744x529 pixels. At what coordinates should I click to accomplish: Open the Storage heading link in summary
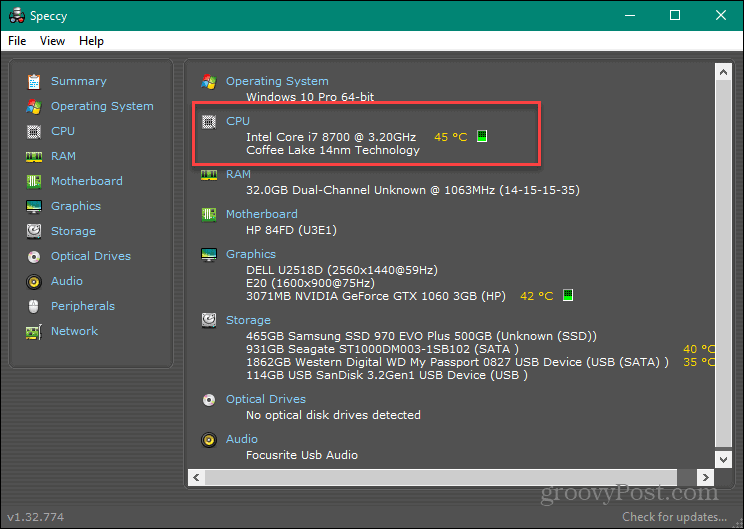pyautogui.click(x=248, y=320)
